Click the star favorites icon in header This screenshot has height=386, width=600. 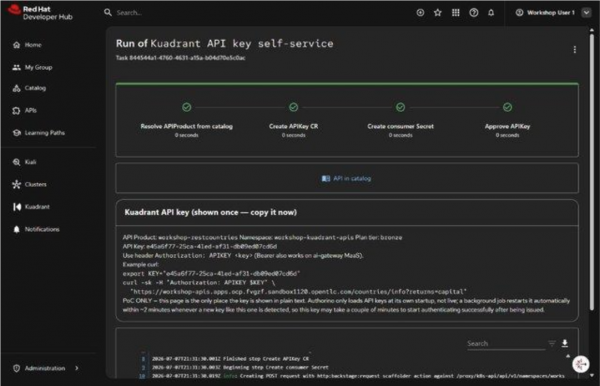[438, 13]
